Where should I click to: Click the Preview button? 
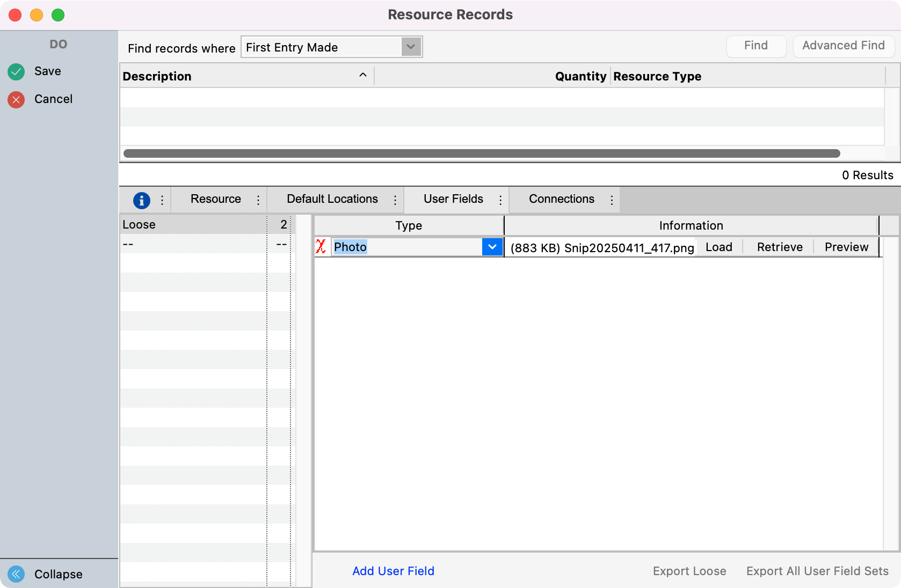(846, 247)
